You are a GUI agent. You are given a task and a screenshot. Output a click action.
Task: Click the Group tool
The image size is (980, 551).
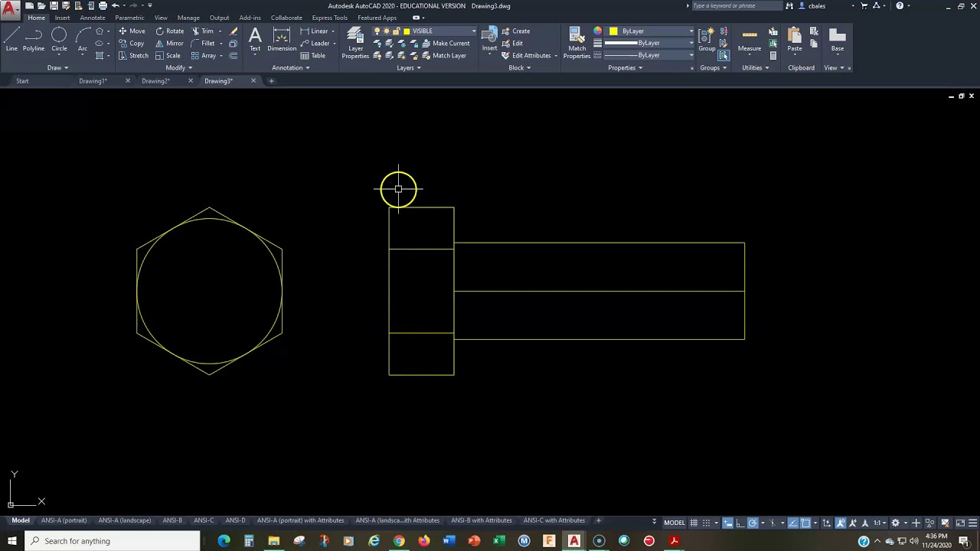(707, 40)
